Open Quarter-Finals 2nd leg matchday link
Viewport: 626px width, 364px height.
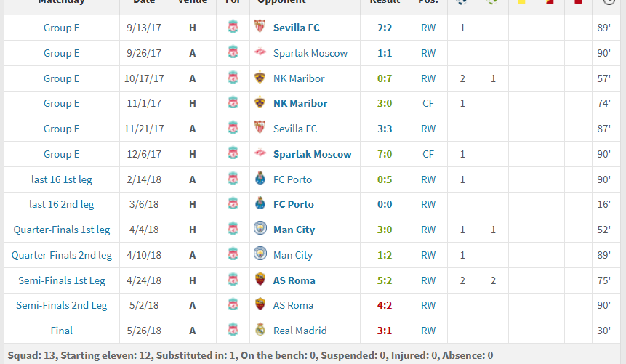click(62, 255)
